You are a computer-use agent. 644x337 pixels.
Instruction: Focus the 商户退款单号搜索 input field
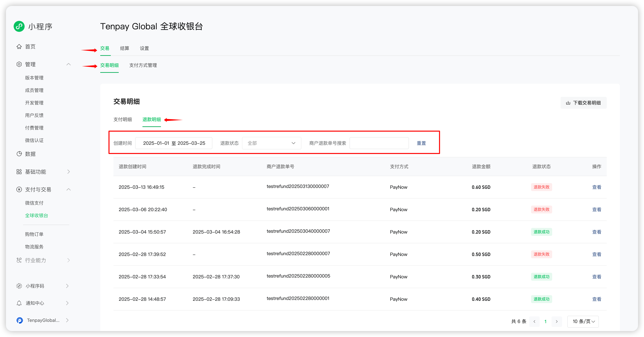[379, 143]
